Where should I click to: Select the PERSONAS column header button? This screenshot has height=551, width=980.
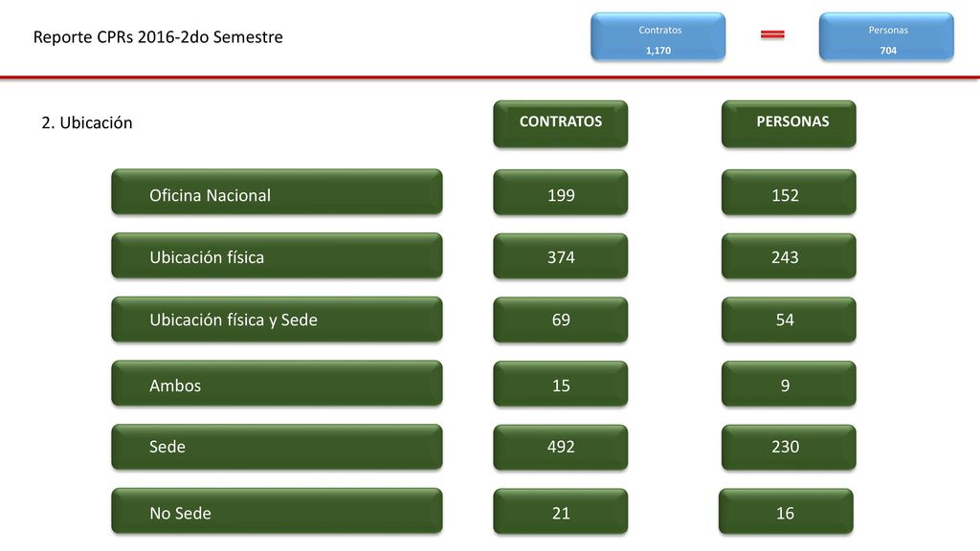point(789,123)
